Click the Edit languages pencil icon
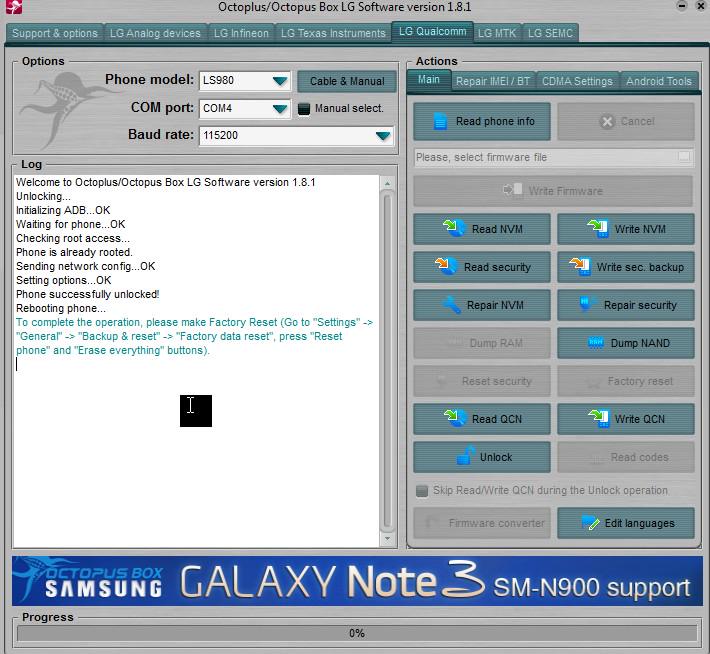The image size is (710, 654). click(x=590, y=522)
